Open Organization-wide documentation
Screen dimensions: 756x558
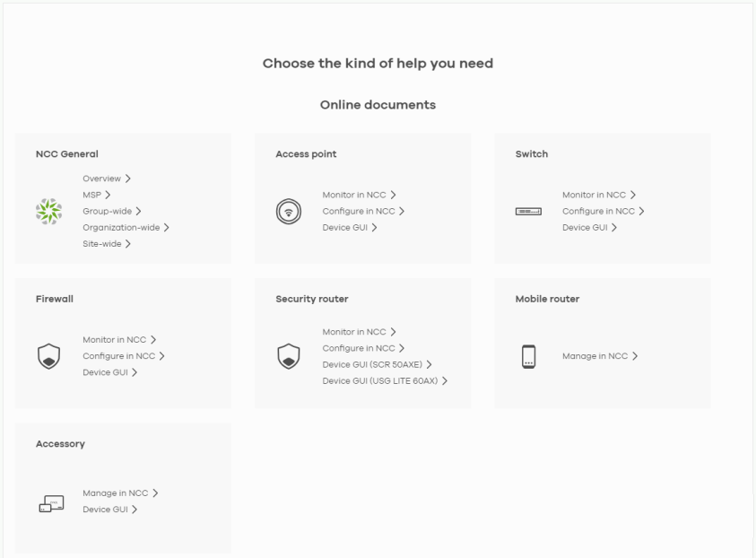(126, 227)
